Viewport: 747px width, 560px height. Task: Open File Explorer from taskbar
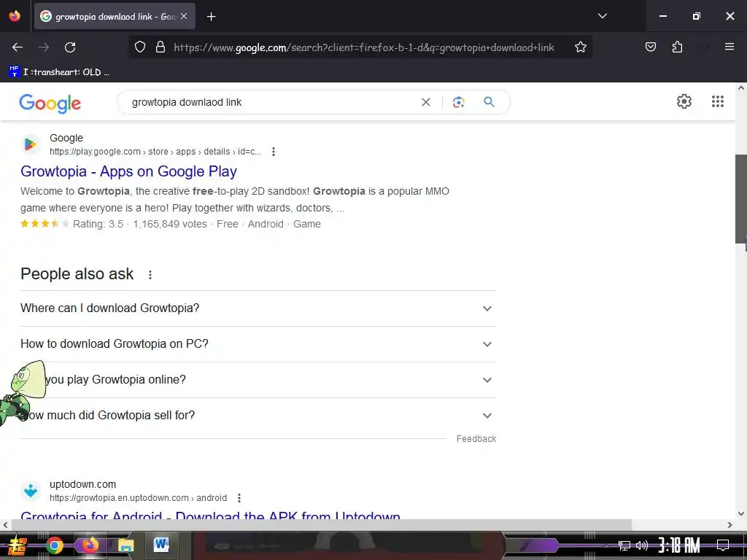click(x=125, y=545)
